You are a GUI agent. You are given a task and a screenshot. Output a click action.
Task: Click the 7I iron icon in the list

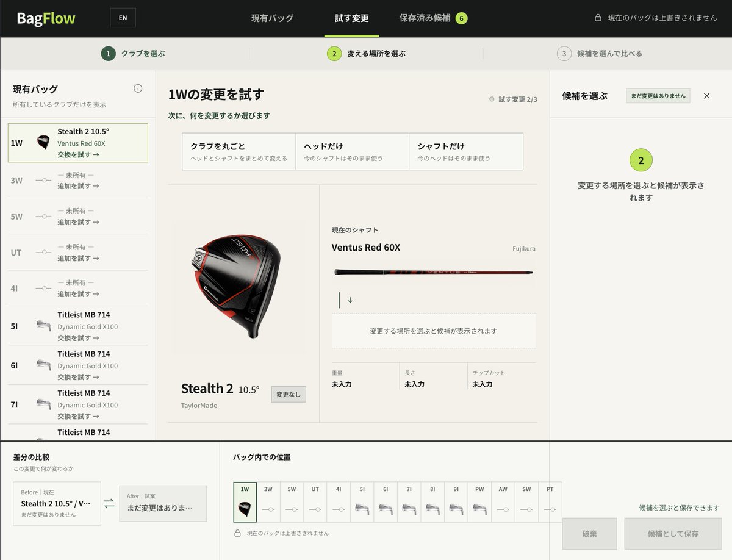point(43,404)
